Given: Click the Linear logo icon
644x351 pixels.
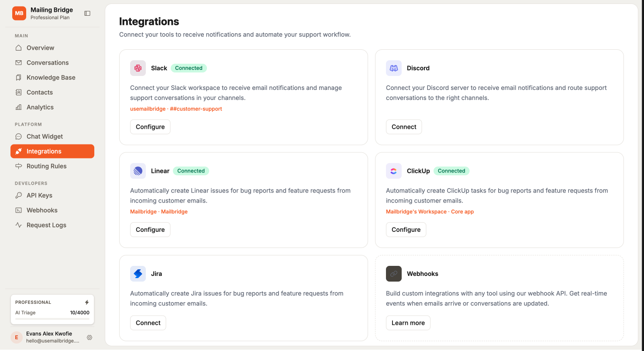Looking at the screenshot, I should coord(138,171).
